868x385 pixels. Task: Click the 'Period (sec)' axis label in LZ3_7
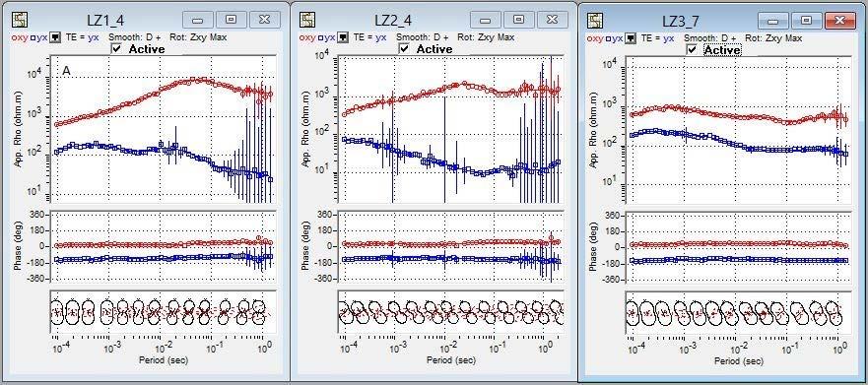click(x=739, y=361)
